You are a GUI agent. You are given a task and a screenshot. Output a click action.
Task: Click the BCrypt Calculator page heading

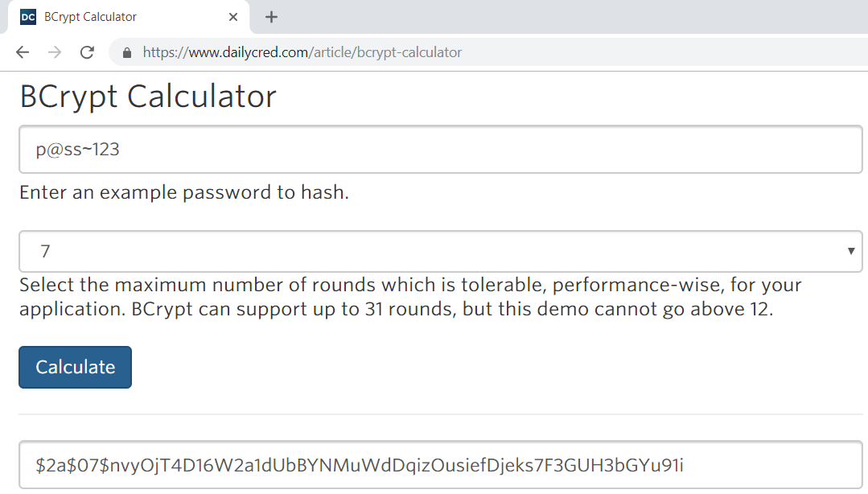[148, 97]
